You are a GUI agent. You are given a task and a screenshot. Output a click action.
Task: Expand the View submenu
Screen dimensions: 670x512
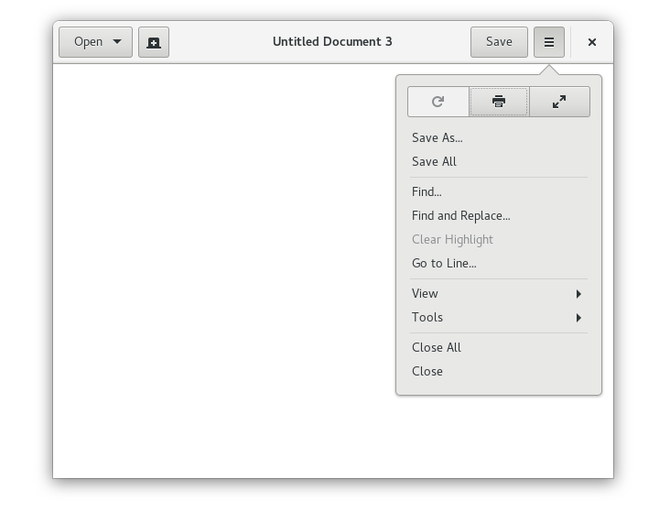[x=499, y=293]
